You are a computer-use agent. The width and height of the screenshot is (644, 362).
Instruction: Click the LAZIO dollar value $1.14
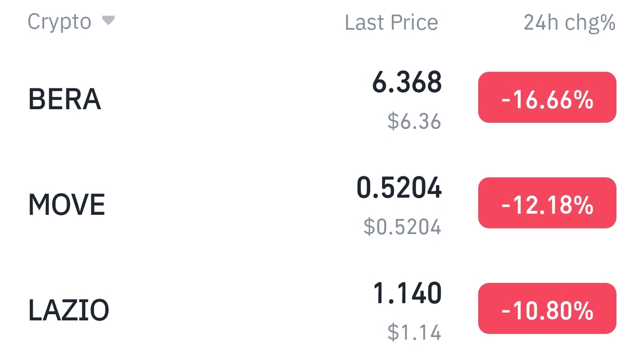[414, 332]
